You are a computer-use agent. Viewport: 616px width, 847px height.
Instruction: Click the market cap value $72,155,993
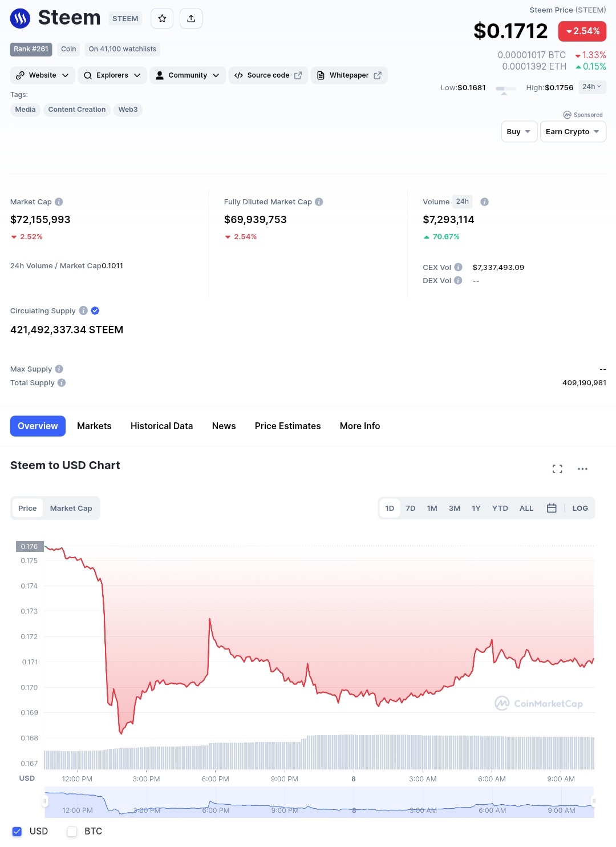(x=40, y=220)
